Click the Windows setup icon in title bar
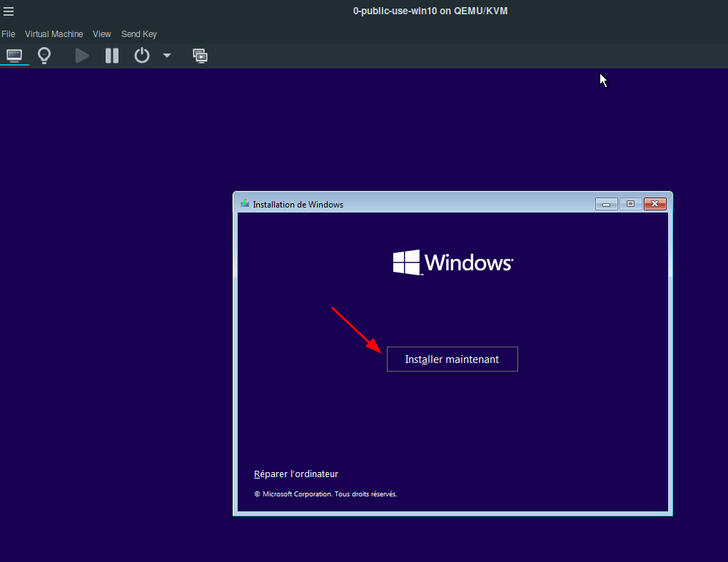Image resolution: width=728 pixels, height=562 pixels. coord(245,204)
